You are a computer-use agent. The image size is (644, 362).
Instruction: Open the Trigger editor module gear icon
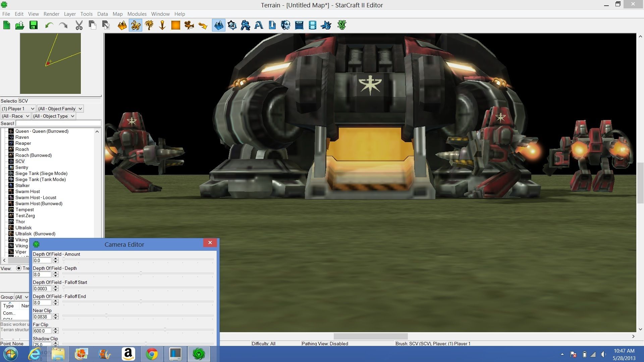(x=232, y=25)
